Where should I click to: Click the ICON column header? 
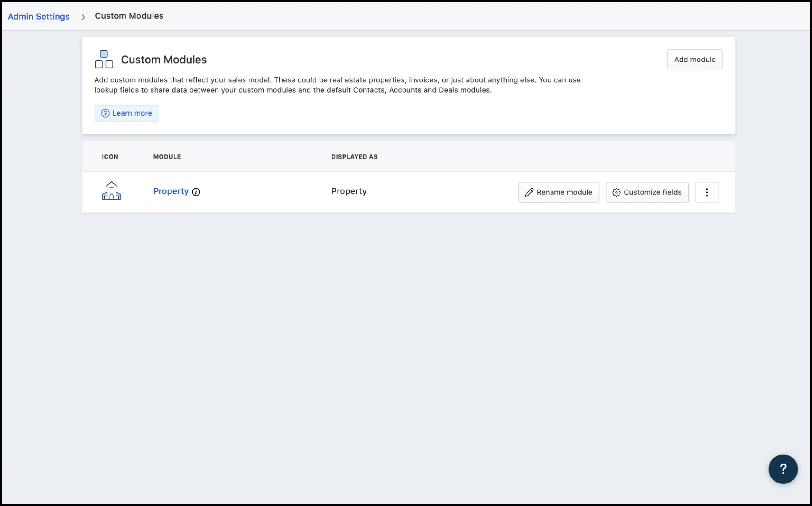coord(110,157)
